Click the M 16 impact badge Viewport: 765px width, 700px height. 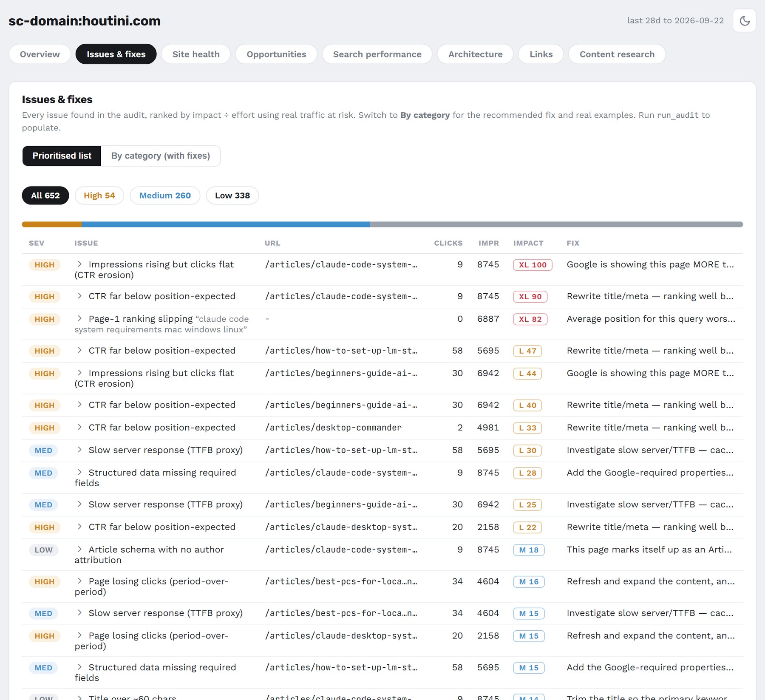click(x=529, y=582)
